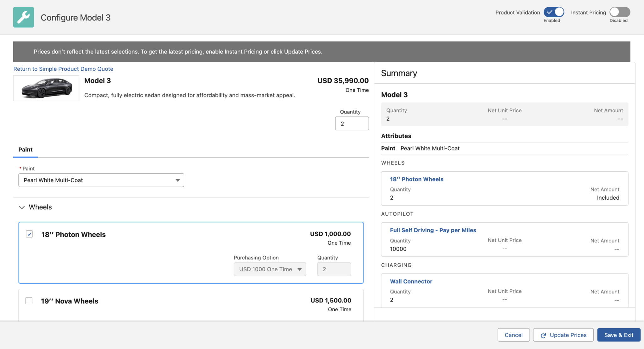
Task: Check the 19'' Nova Wheels option
Action: 29,301
